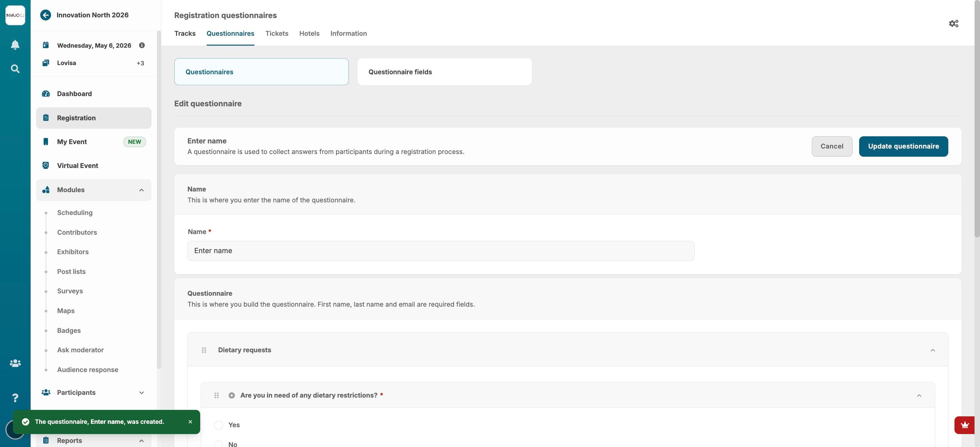
Task: Click the red crown icon button
Action: pyautogui.click(x=964, y=425)
